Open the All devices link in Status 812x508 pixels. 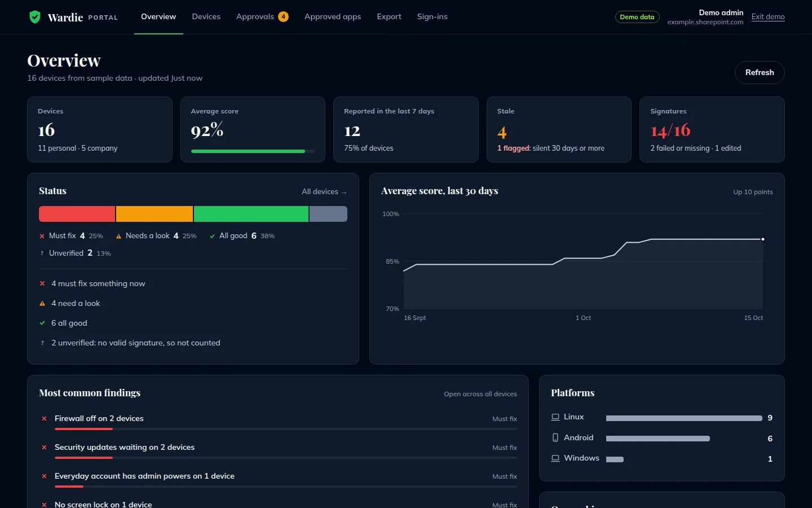pyautogui.click(x=324, y=192)
